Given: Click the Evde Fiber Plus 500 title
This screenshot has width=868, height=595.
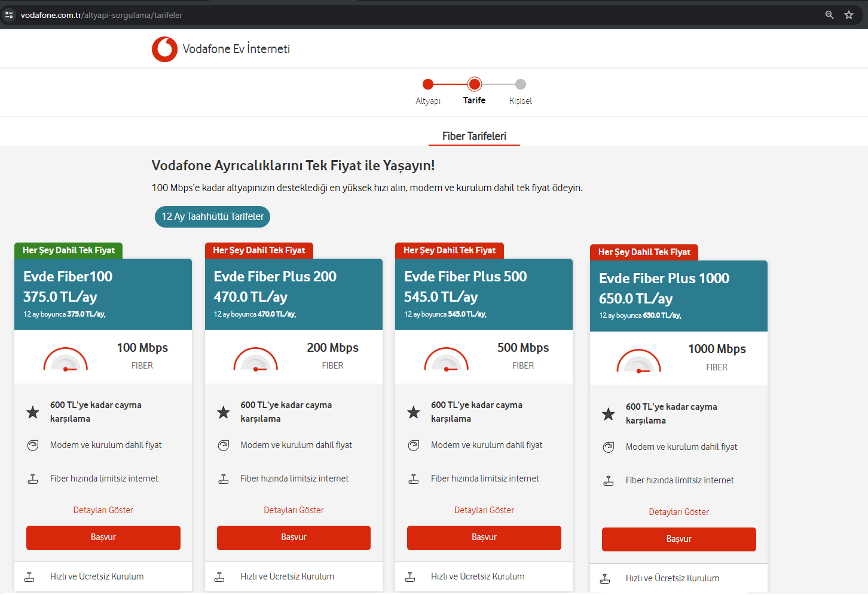Looking at the screenshot, I should pyautogui.click(x=466, y=277).
